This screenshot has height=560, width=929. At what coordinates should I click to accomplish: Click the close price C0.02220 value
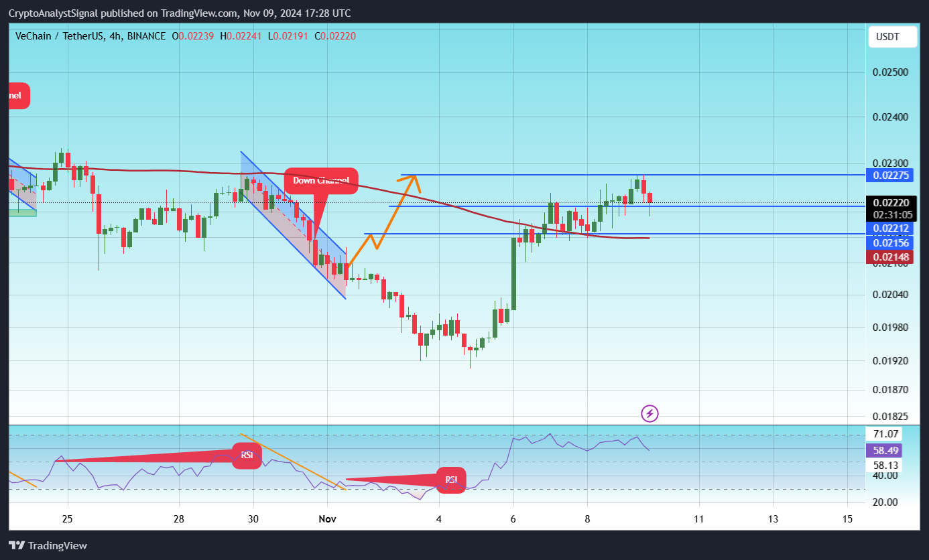click(x=335, y=36)
